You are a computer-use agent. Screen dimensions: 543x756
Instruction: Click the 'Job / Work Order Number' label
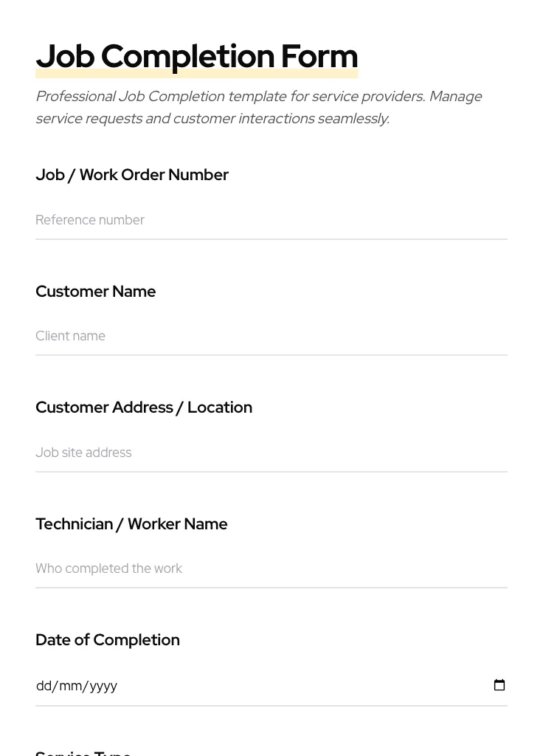pyautogui.click(x=132, y=175)
